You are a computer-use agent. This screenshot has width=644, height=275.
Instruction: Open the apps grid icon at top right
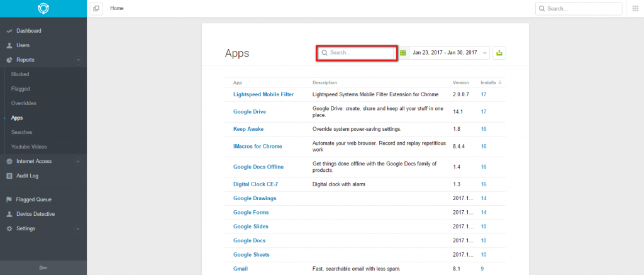(635, 9)
